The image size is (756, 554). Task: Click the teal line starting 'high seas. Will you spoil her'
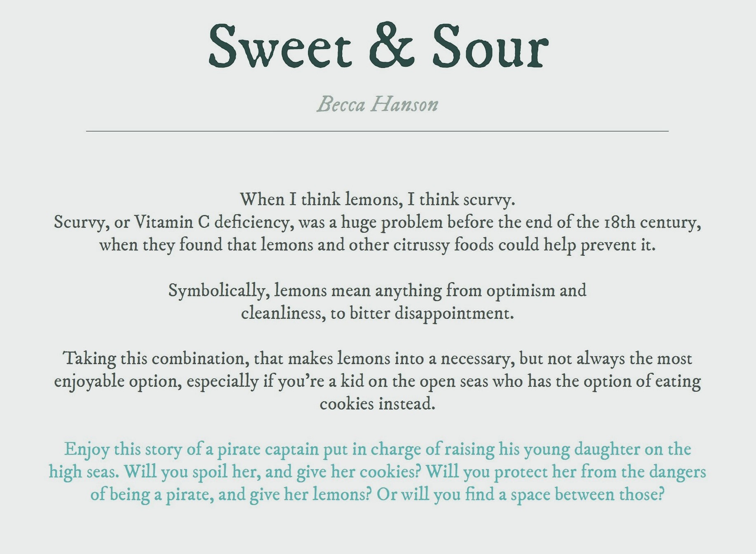point(378,472)
